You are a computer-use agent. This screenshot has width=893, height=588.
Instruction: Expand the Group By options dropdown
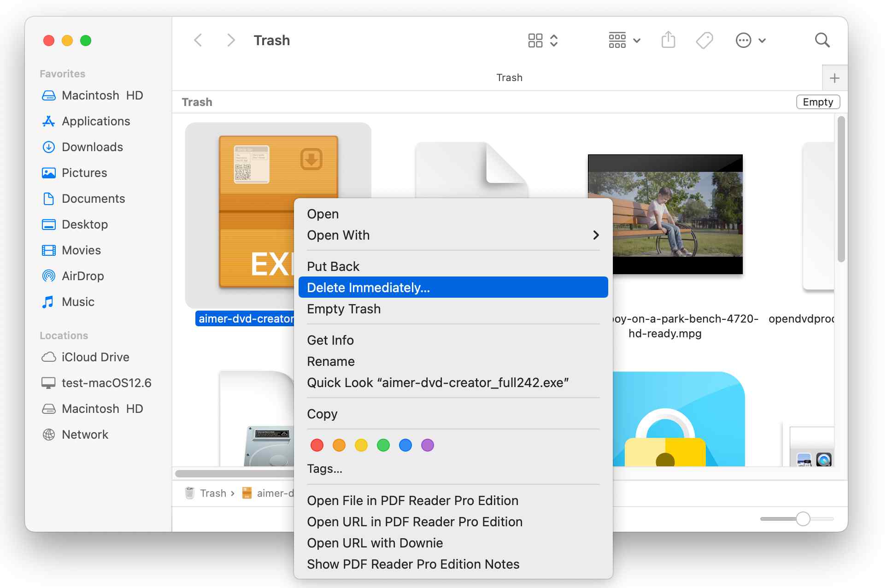(624, 40)
